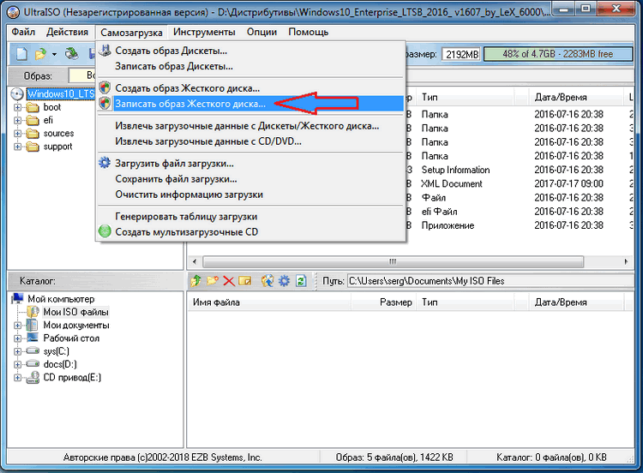Viewport: 643px width, 473px height.
Task: Open the dropdown arrow beside Open icon
Action: tap(54, 54)
